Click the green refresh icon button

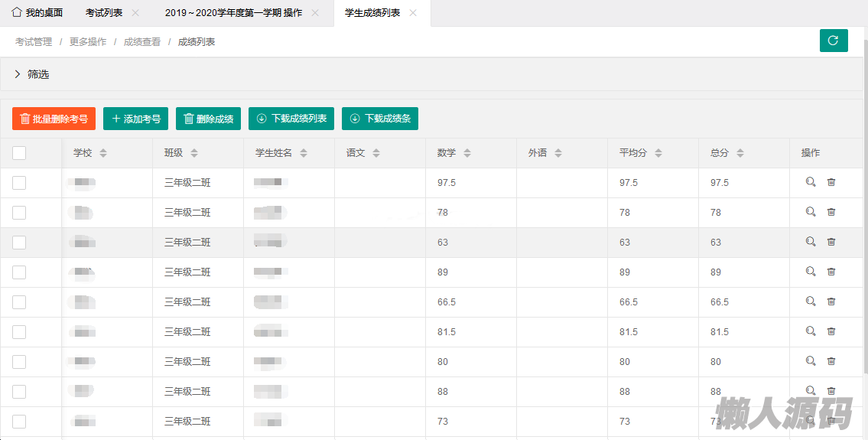tap(834, 41)
